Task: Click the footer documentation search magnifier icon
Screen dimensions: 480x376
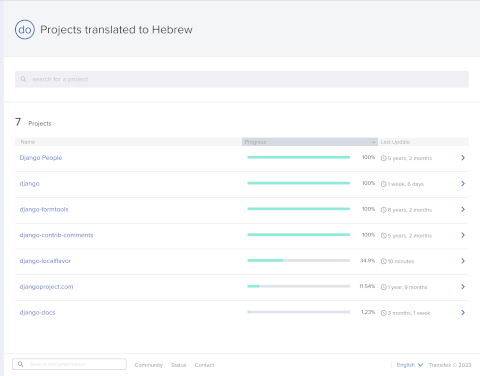Action: click(21, 364)
